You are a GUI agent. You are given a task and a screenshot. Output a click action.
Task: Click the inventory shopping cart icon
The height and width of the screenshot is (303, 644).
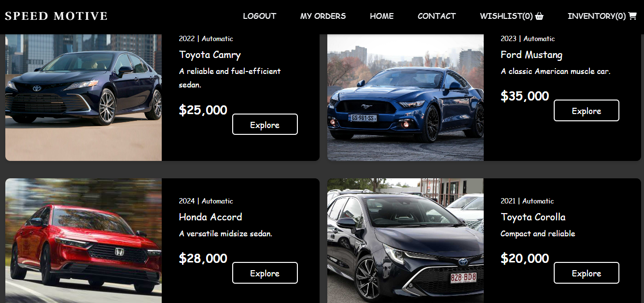(632, 16)
